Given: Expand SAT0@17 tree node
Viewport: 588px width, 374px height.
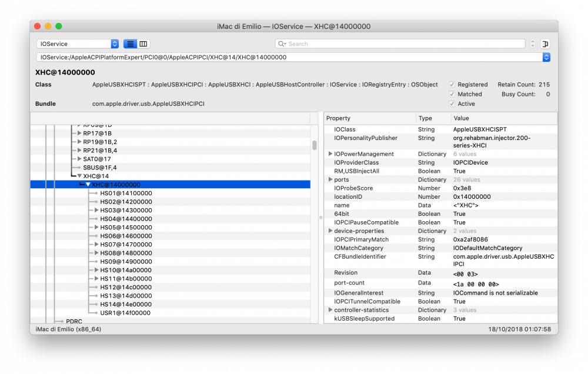Looking at the screenshot, I should (x=79, y=159).
